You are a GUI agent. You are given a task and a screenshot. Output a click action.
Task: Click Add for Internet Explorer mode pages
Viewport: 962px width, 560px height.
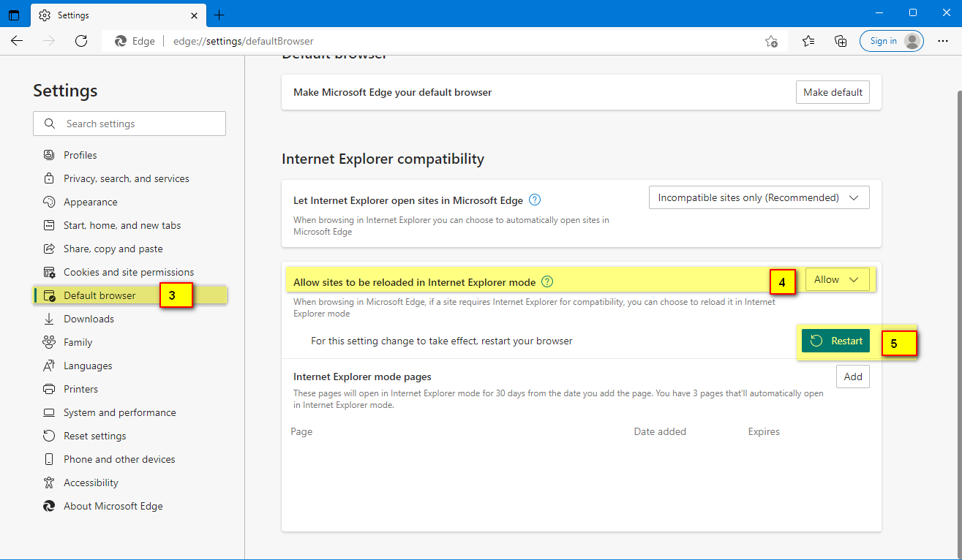pyautogui.click(x=853, y=377)
